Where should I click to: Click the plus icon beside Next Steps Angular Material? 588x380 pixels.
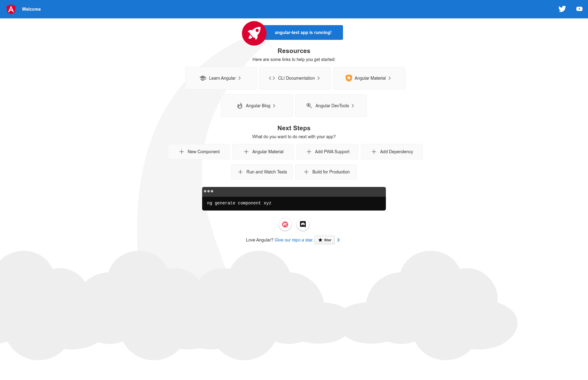click(x=246, y=152)
